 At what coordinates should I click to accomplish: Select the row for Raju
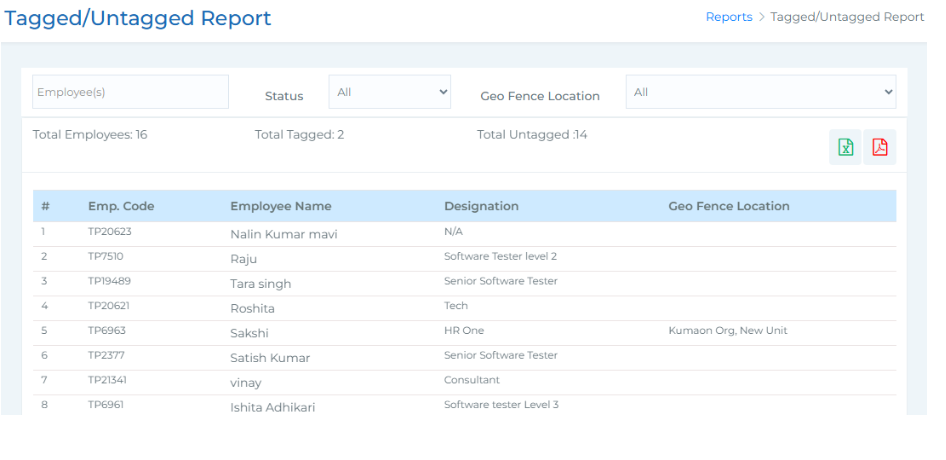click(244, 258)
